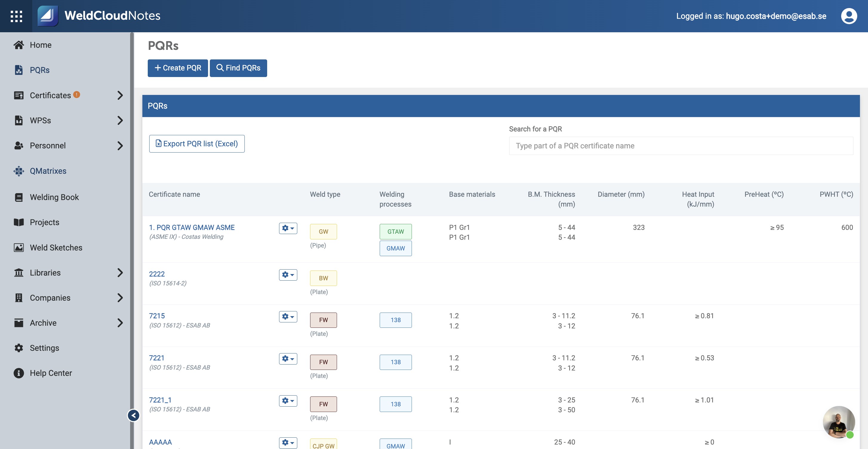Open Welding Book from the sidebar
The height and width of the screenshot is (449, 868).
click(x=54, y=197)
